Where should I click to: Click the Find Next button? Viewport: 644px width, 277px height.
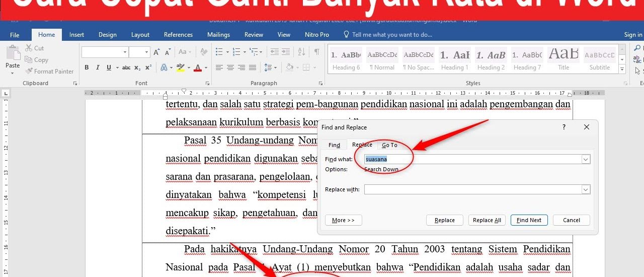click(x=529, y=220)
